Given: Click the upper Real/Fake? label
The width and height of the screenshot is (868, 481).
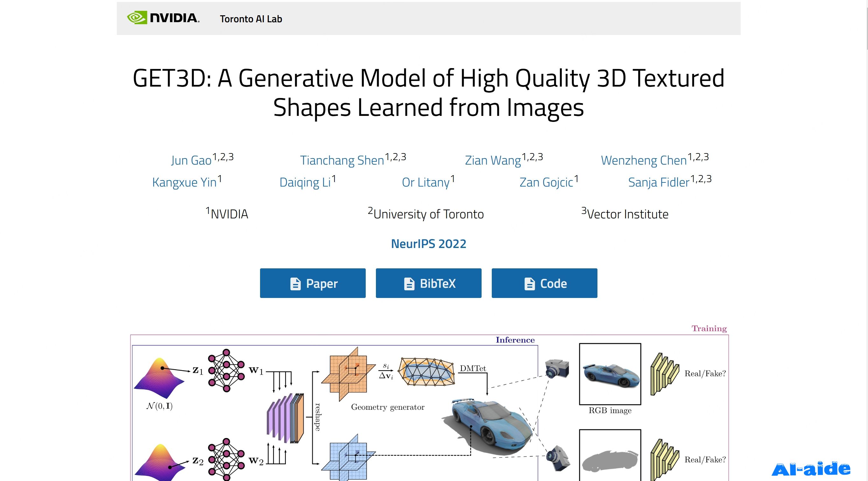Looking at the screenshot, I should (x=705, y=373).
